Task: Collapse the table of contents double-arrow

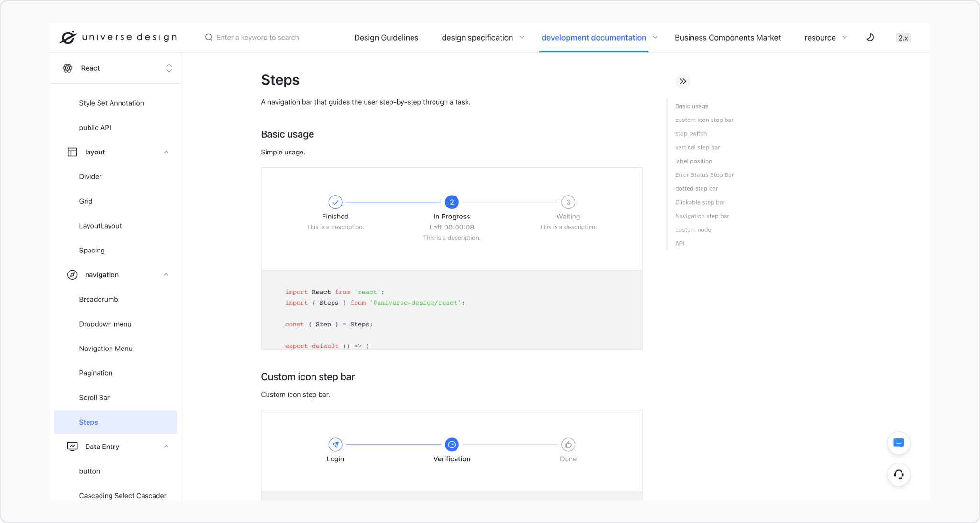Action: (x=683, y=81)
